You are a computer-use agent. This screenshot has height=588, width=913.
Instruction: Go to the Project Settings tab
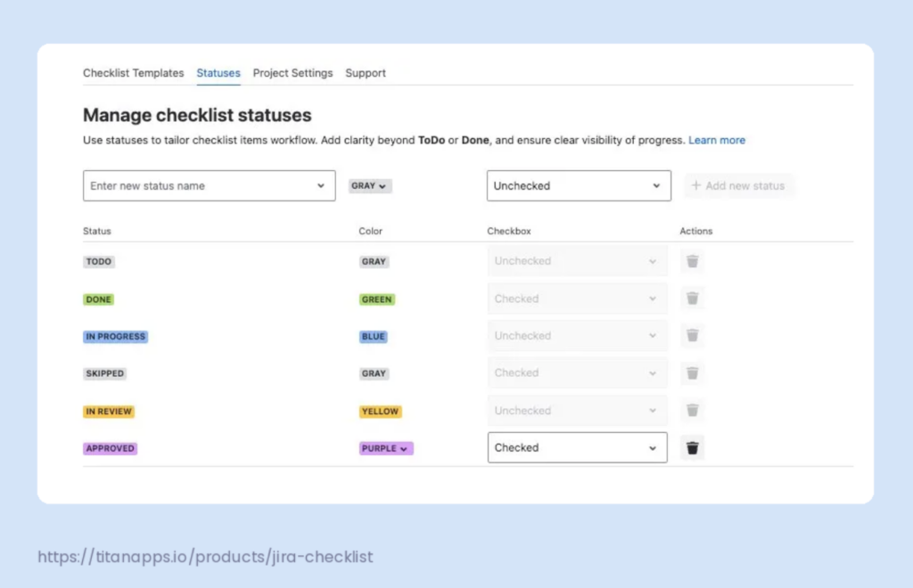pos(292,73)
